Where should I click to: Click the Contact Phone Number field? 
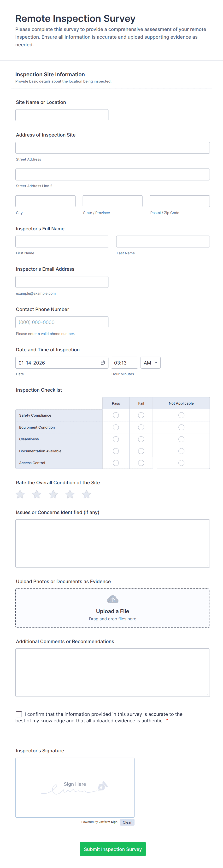[62, 322]
